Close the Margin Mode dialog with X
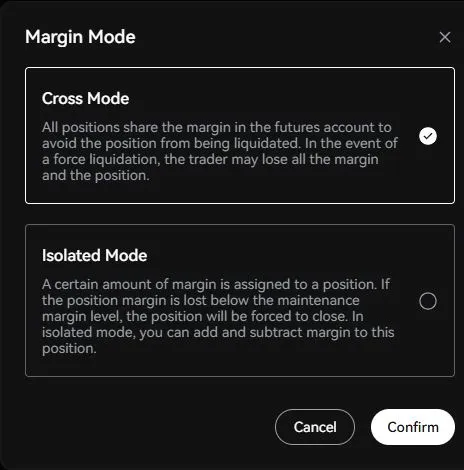The height and width of the screenshot is (470, 464). tap(445, 37)
